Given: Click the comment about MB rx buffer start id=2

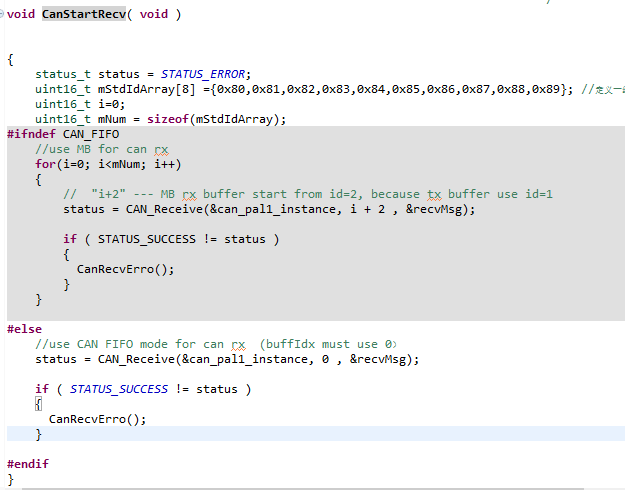Looking at the screenshot, I should (308, 194).
